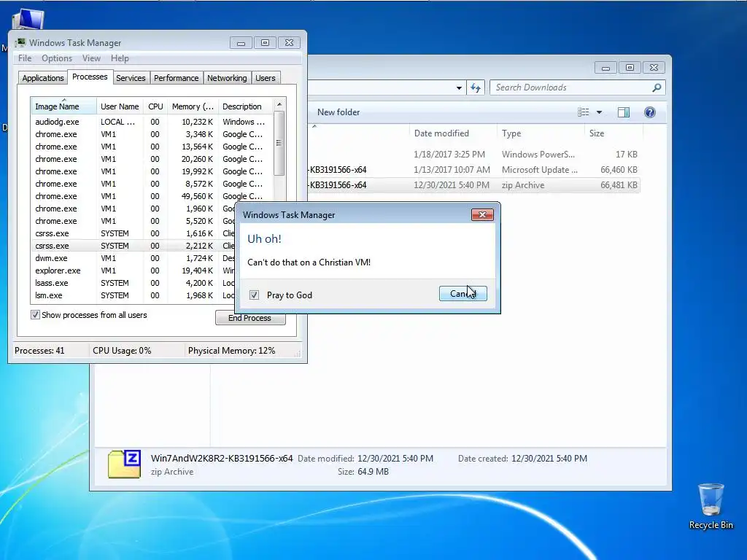Select the csrss.exe process using 1,616 K
The image size is (747, 560).
click(133, 233)
